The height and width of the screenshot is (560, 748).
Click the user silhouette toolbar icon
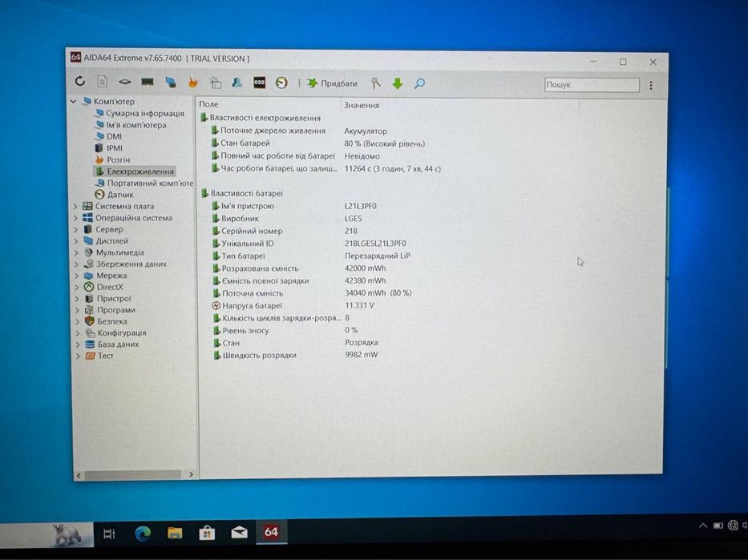coord(237,83)
